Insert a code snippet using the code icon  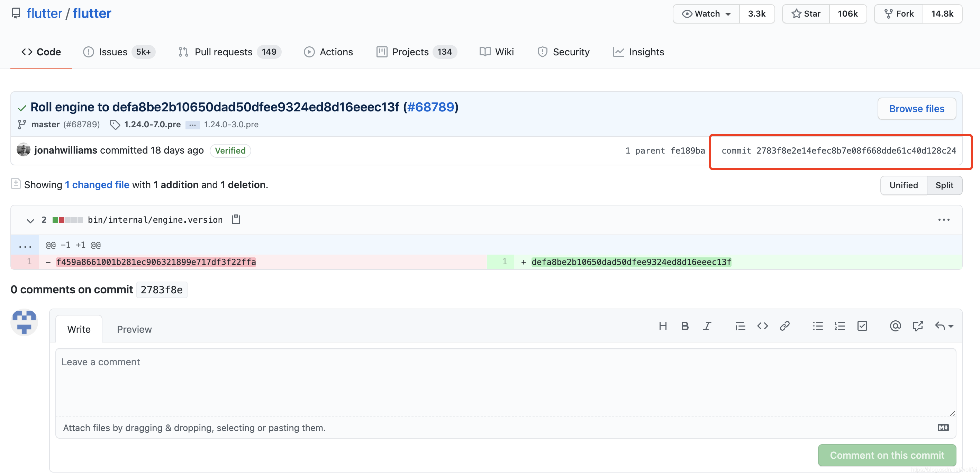(762, 326)
